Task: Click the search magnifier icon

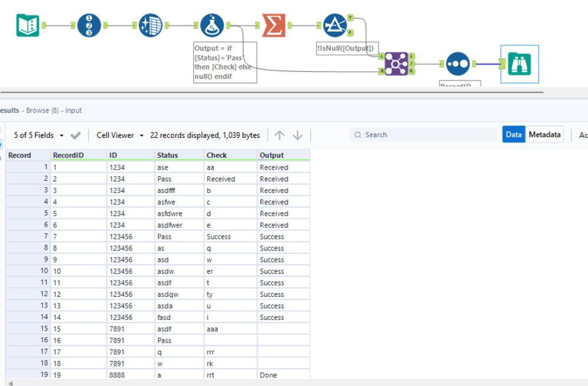Action: [x=358, y=135]
